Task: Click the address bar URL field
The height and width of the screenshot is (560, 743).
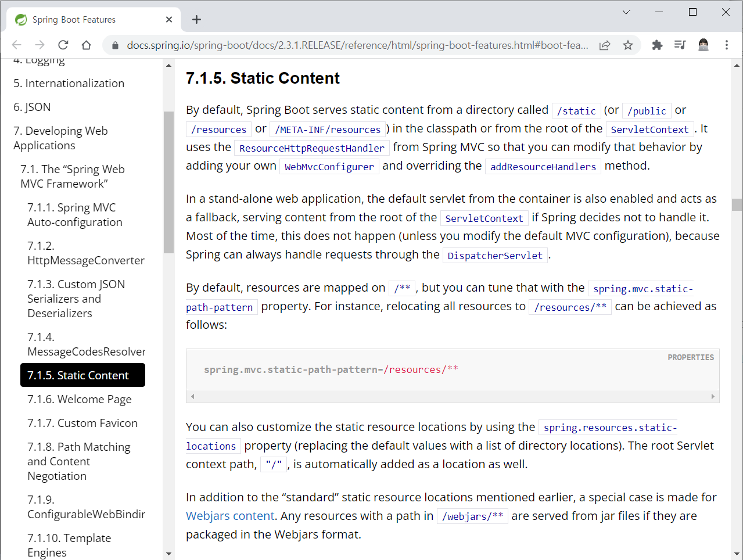Action: coord(357,45)
